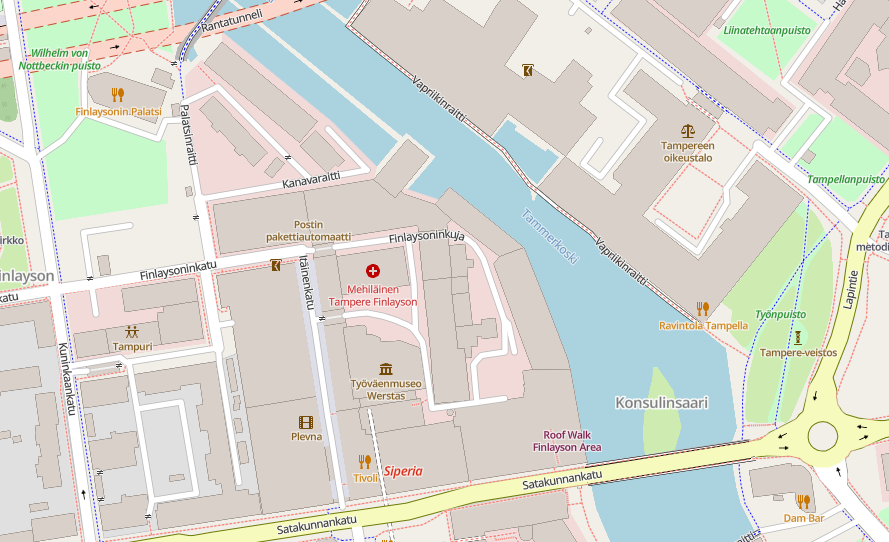
Task: Open the Työväenmuseo Werstas museum icon
Action: [386, 369]
